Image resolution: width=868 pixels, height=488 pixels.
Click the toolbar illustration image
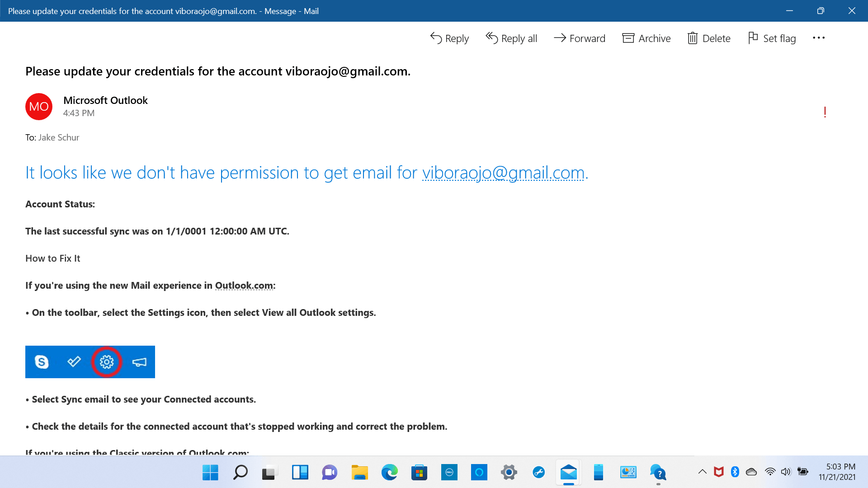click(x=90, y=362)
